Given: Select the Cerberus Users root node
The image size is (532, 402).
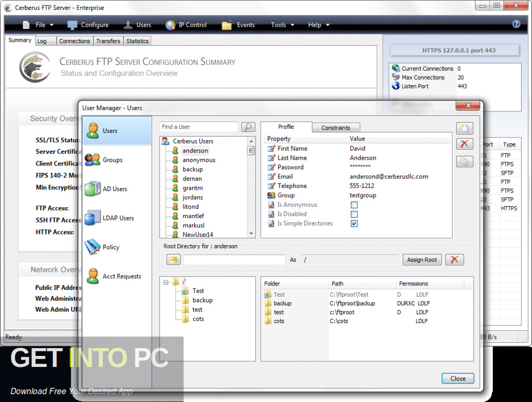Looking at the screenshot, I should [x=193, y=141].
